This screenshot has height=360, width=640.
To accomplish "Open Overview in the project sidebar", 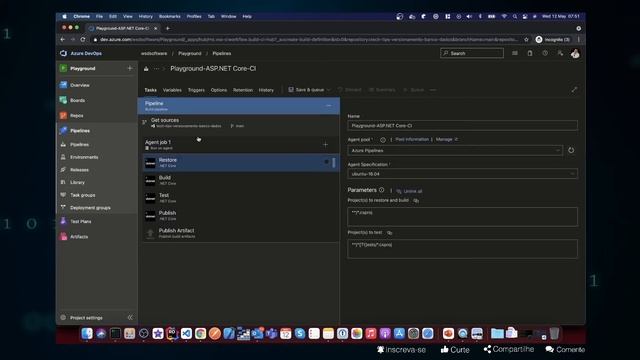I will (80, 85).
